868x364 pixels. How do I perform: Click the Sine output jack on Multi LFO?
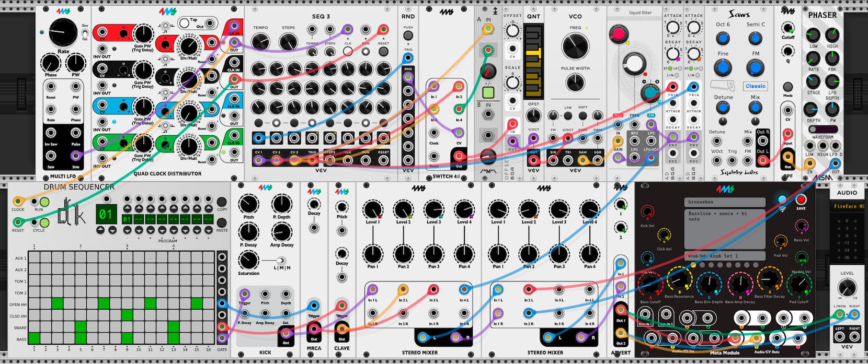coord(76,155)
